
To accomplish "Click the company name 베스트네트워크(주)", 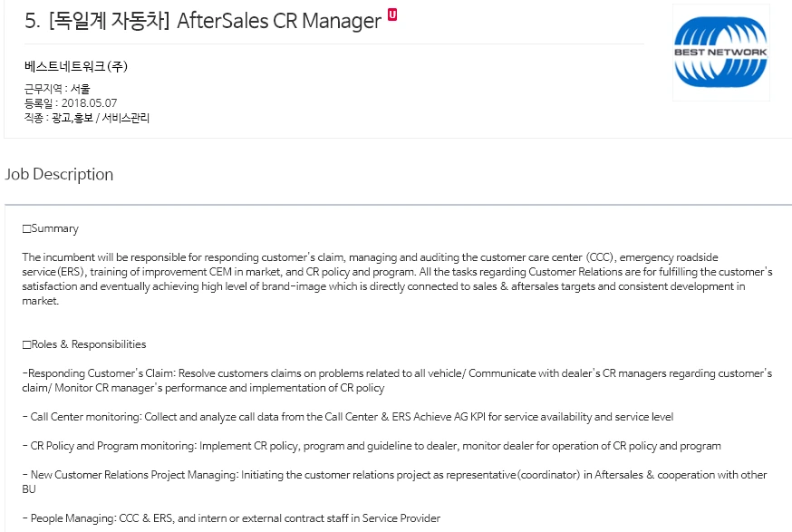I will click(x=76, y=66).
